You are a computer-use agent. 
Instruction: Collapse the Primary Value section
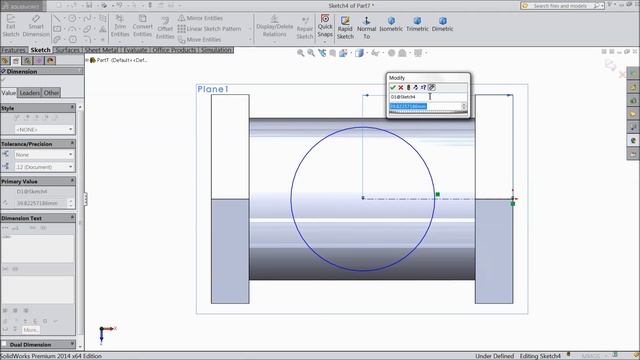(x=72, y=181)
